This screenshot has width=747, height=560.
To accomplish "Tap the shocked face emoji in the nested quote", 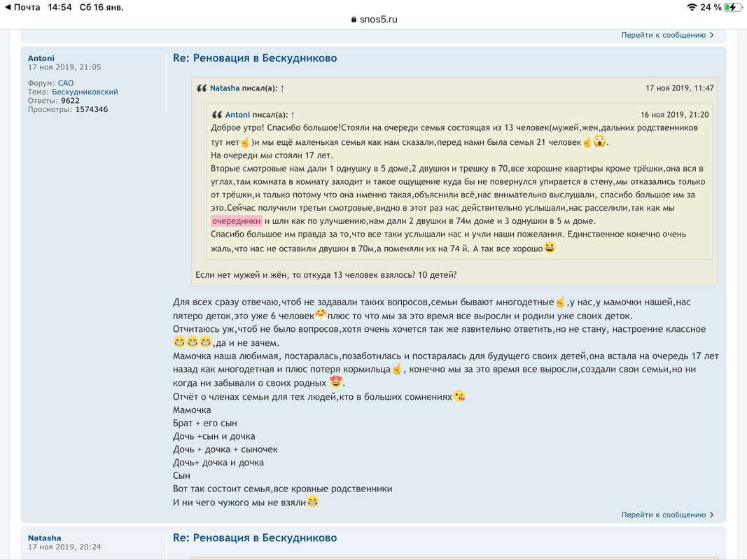I will (x=599, y=141).
